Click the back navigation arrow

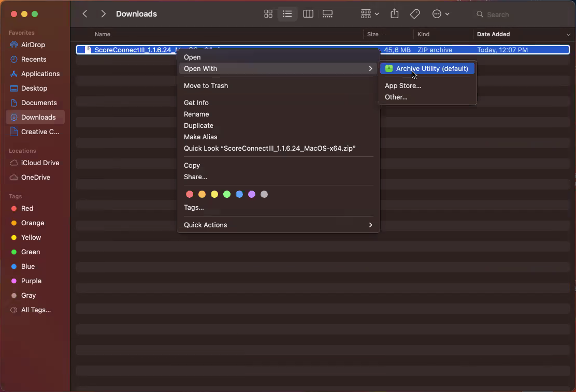coord(84,14)
